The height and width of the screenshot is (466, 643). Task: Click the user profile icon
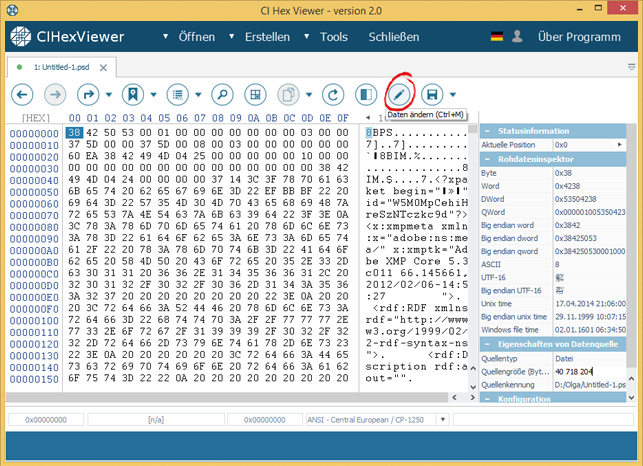pos(517,38)
